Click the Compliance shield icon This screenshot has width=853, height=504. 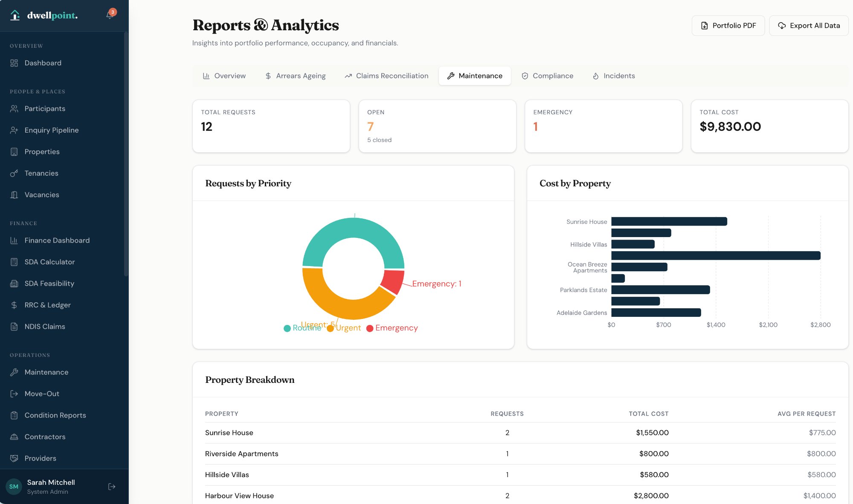525,76
